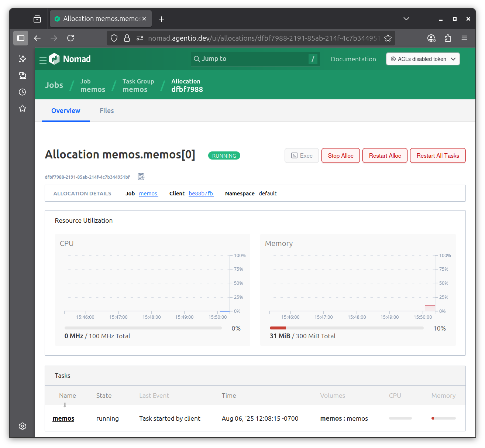The image size is (485, 448).
Task: Click the memos task memory usage bar
Action: pos(444,418)
